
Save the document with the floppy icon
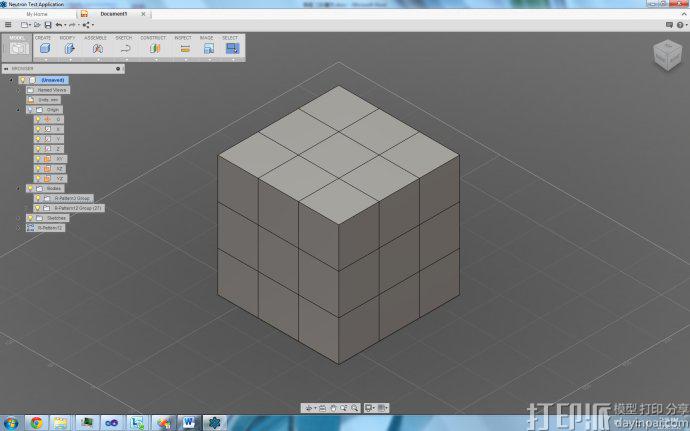[48, 25]
